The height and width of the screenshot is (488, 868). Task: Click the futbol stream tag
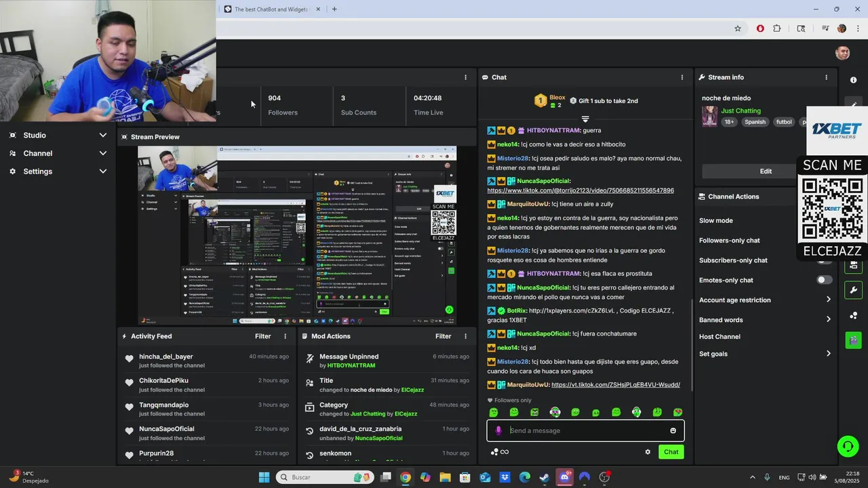784,122
